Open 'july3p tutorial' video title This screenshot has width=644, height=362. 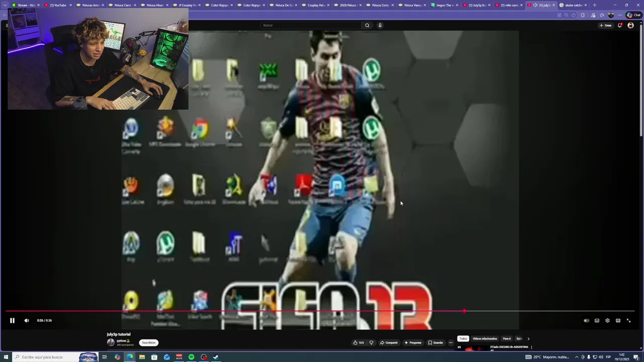point(118,334)
